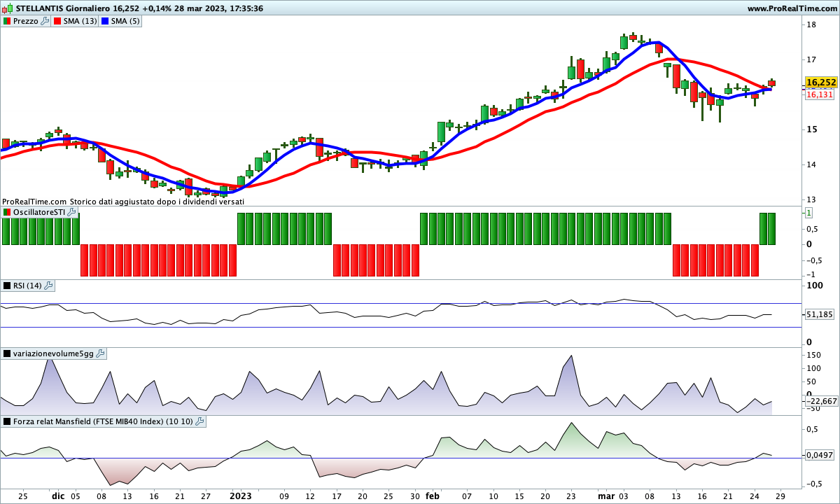Open RSI (14) settings wrench icon
The height and width of the screenshot is (504, 840).
(x=49, y=286)
